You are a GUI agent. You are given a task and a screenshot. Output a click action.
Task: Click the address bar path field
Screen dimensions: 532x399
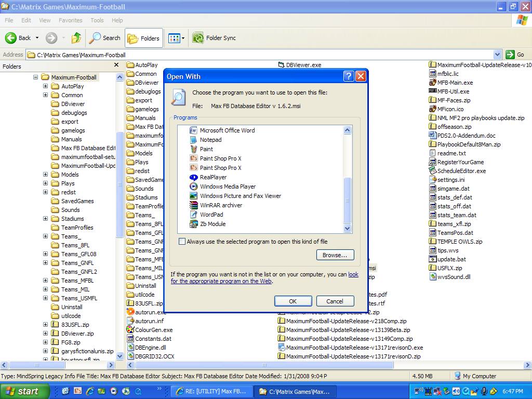(x=260, y=55)
